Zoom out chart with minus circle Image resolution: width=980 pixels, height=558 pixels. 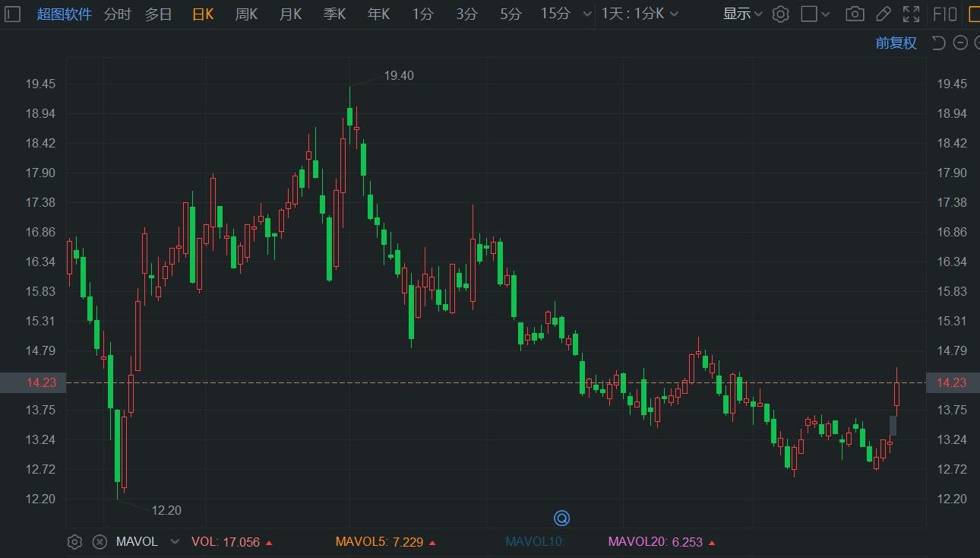[959, 43]
